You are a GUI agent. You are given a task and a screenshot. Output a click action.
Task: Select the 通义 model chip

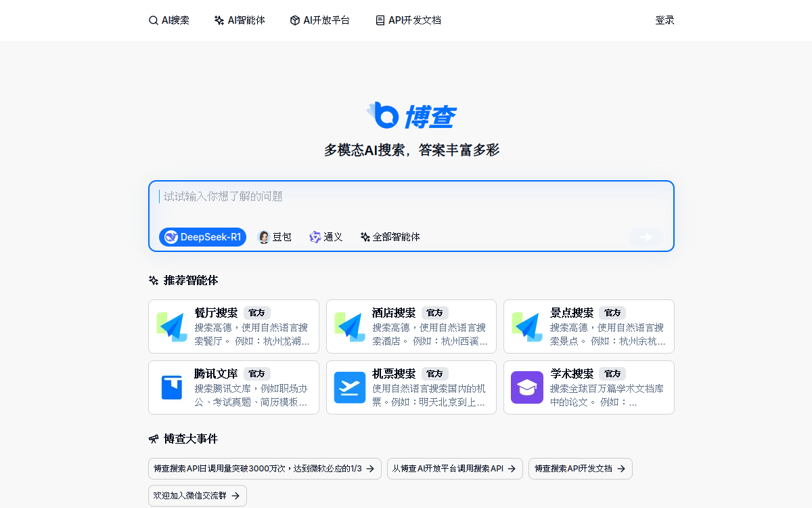(326, 237)
